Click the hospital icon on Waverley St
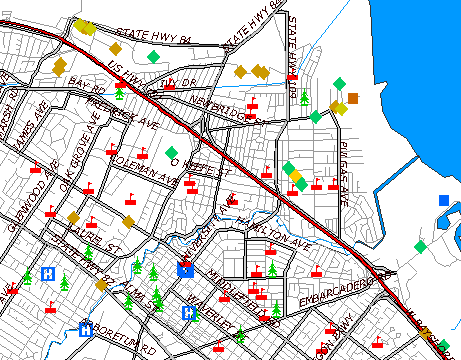The height and width of the screenshot is (360, 461). click(189, 313)
